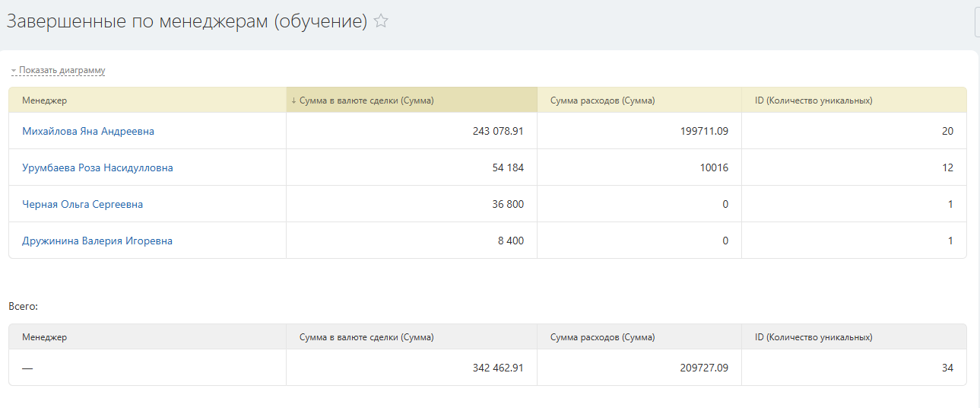Viewport: 980px width, 408px height.
Task: Open Урумбаева Роза Насидулловна link
Action: coord(97,168)
